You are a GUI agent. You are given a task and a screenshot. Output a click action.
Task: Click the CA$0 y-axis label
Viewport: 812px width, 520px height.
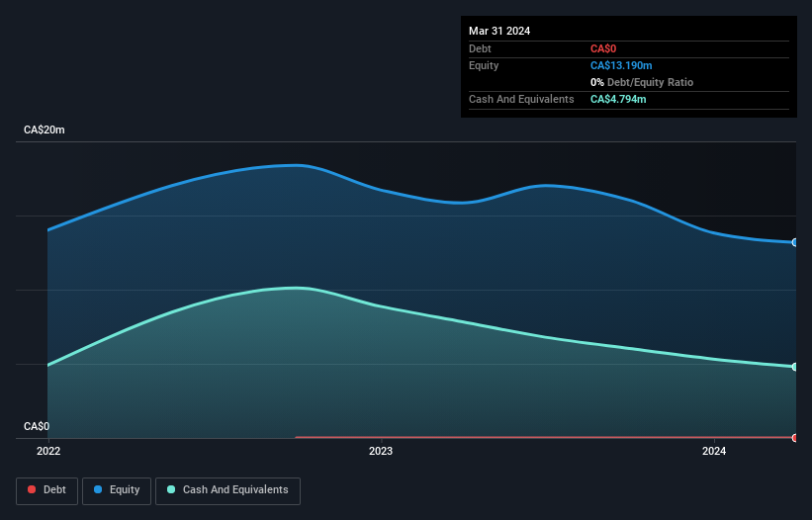pyautogui.click(x=37, y=426)
